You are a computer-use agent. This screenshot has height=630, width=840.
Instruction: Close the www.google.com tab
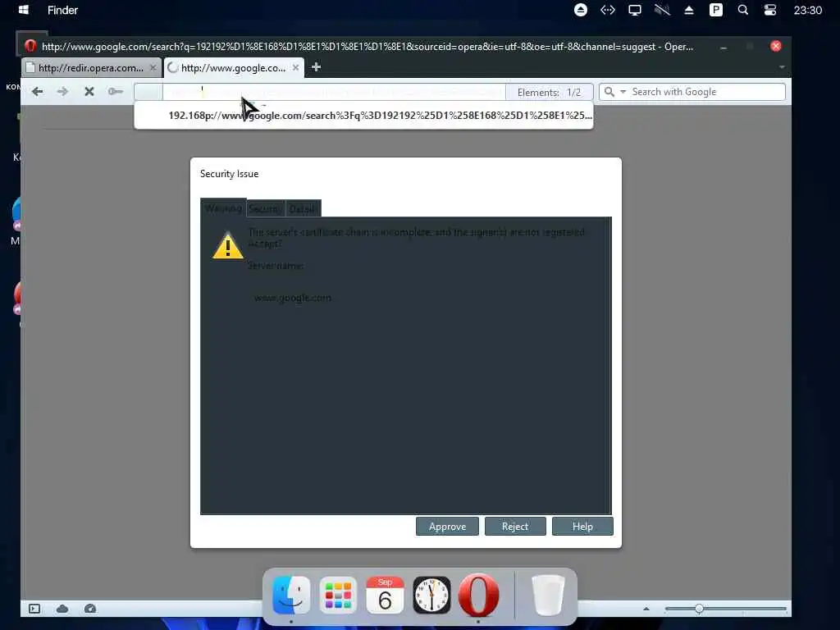[295, 67]
